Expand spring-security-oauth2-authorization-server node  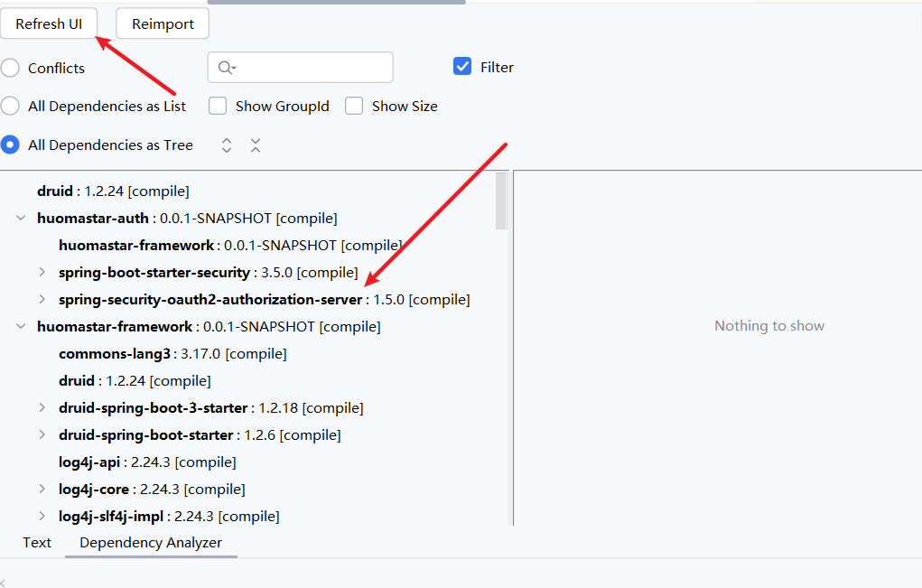(42, 299)
